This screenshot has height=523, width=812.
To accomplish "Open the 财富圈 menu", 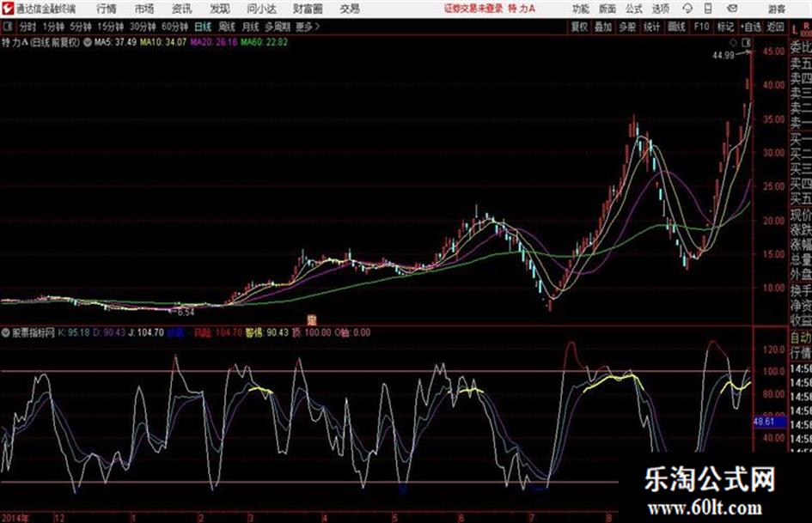I will [x=308, y=9].
